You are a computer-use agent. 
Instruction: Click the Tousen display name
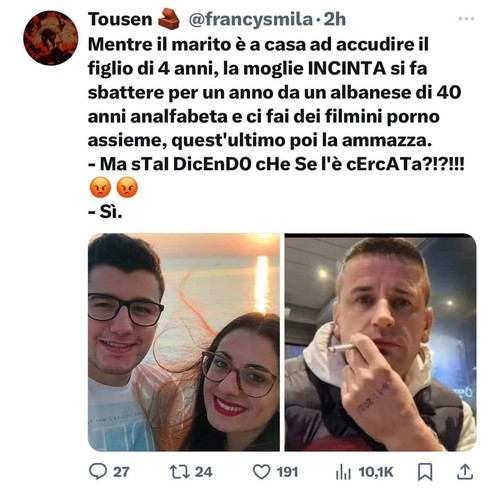coord(120,19)
